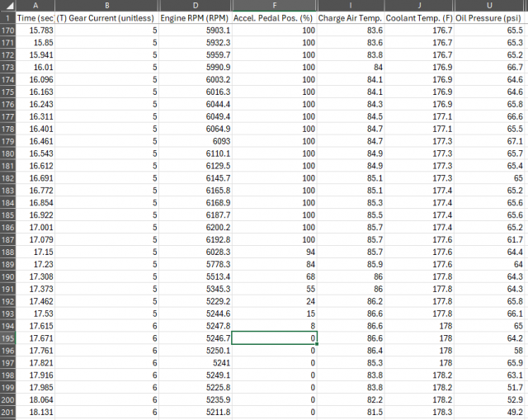Image resolution: width=528 pixels, height=420 pixels.
Task: Click the select-all corner of the grid
Action: pos(7,5)
